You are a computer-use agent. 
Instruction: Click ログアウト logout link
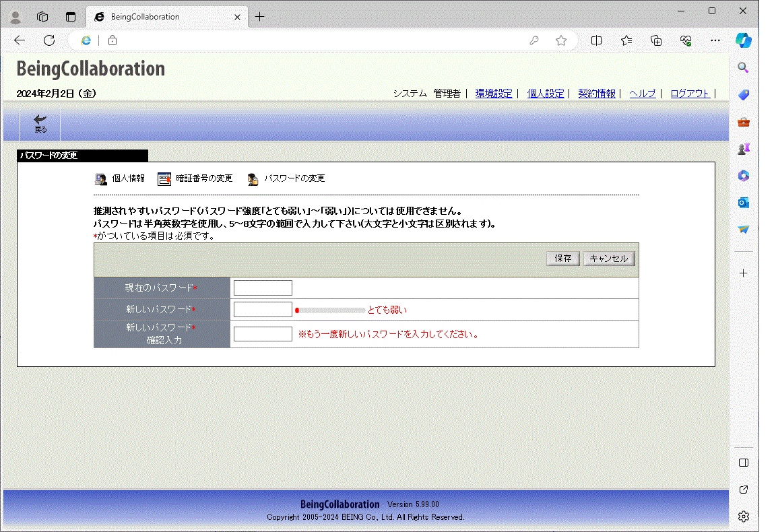(690, 94)
